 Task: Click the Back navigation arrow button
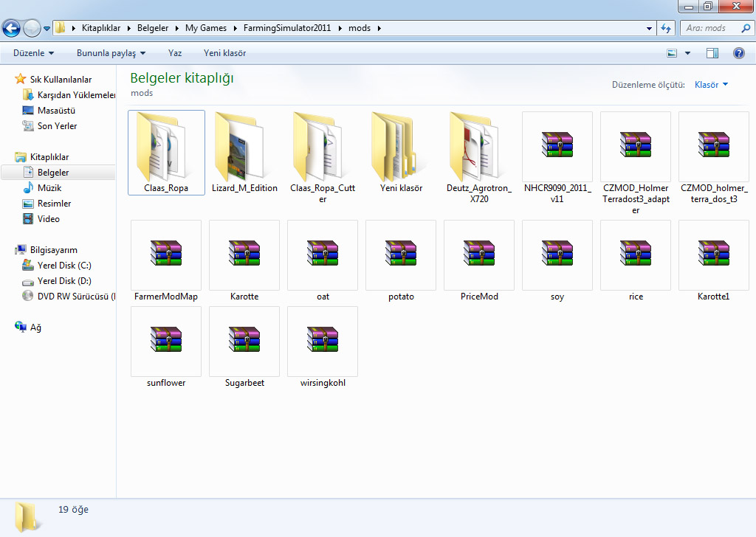tap(12, 28)
